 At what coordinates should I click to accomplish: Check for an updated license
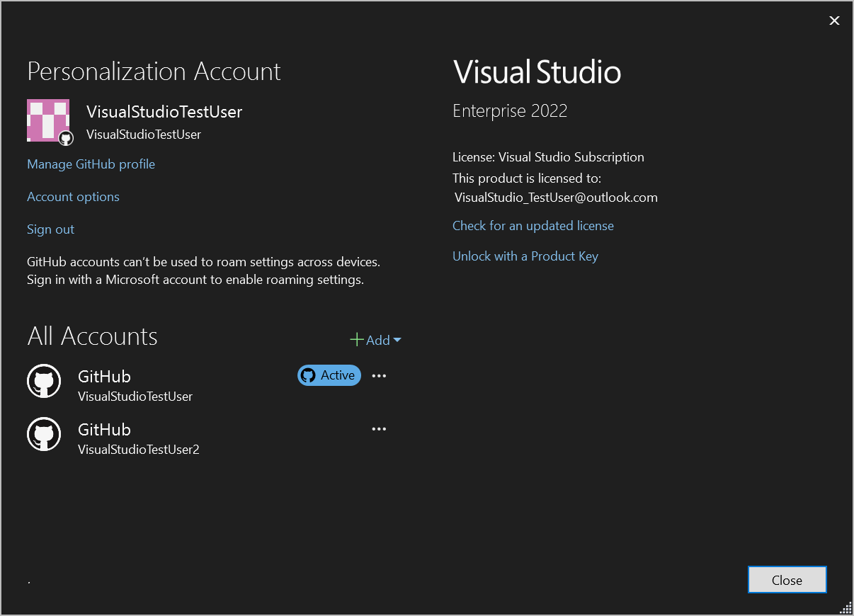pos(533,225)
